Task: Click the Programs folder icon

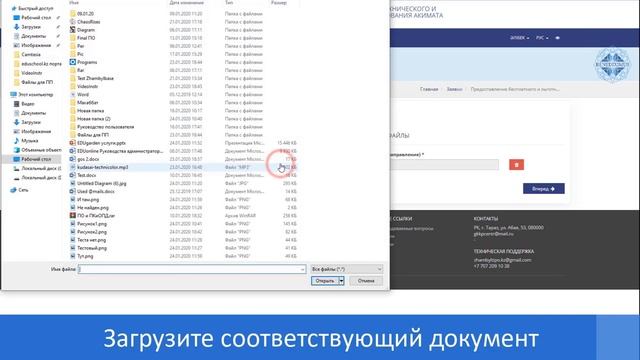Action: [73, 62]
